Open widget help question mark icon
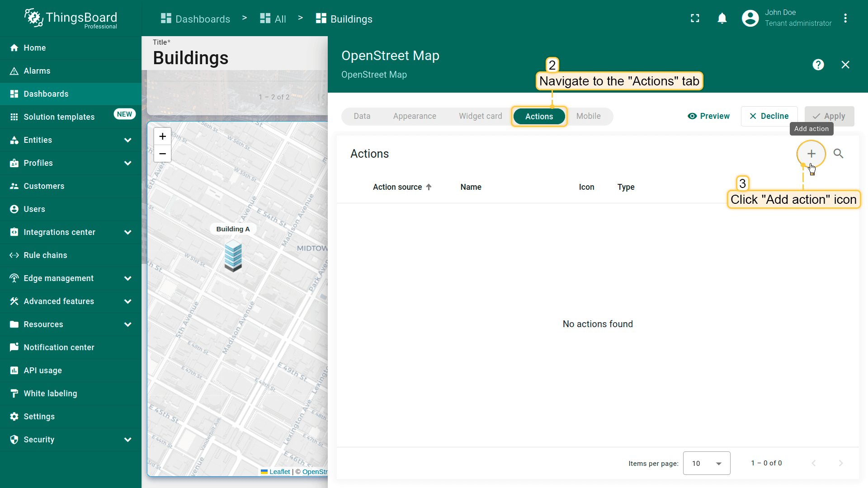Viewport: 868px width, 488px height. coord(818,65)
